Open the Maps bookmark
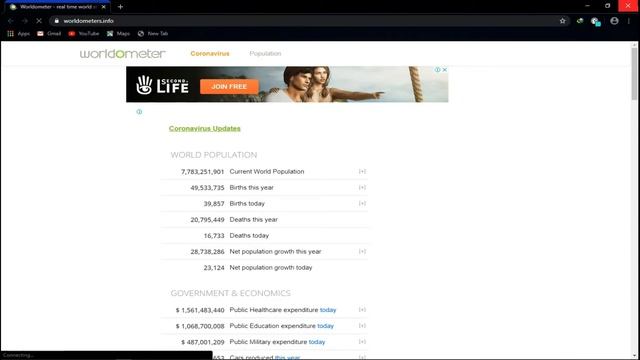The image size is (640, 360). [118, 33]
